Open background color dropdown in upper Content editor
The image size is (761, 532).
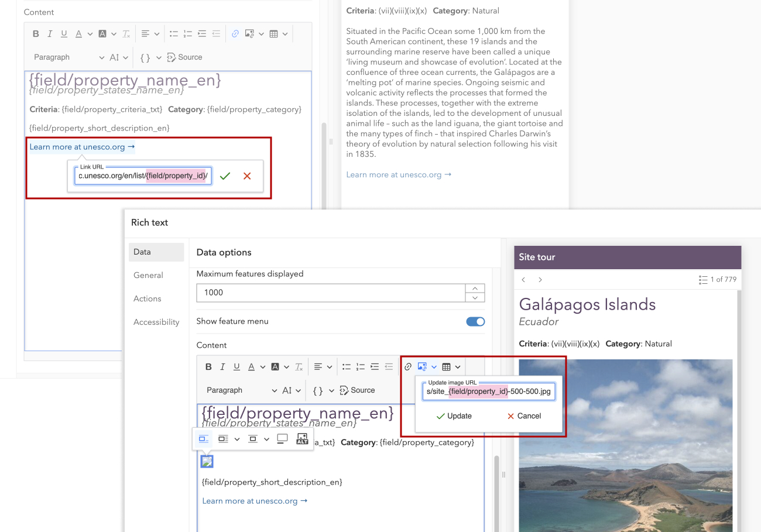(x=114, y=34)
